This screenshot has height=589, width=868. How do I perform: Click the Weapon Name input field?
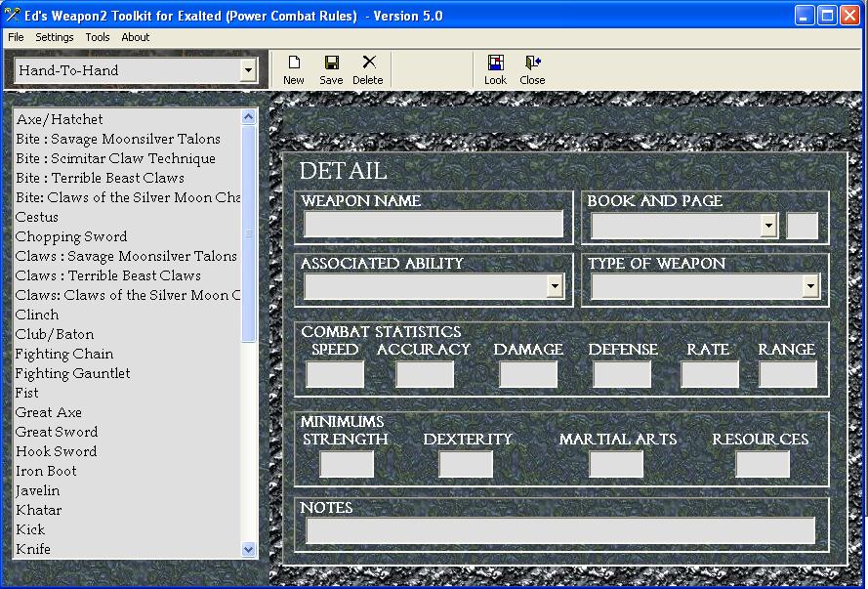[x=434, y=224]
